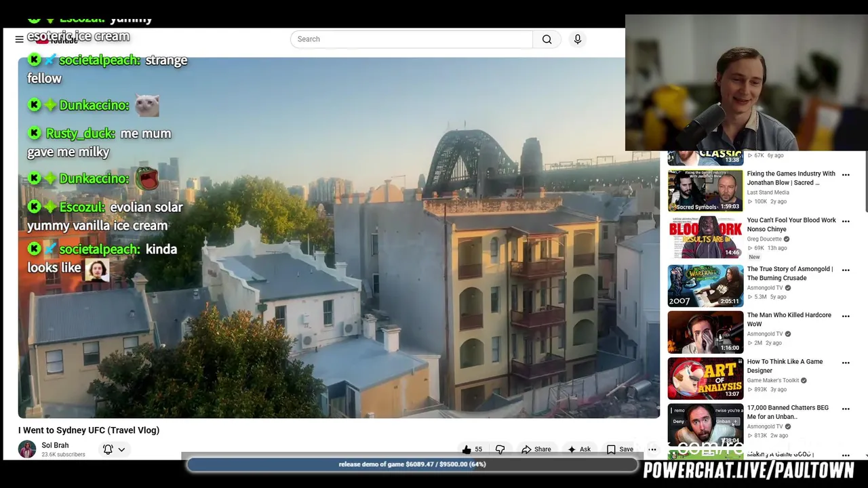The width and height of the screenshot is (868, 488).
Task: Open options for You Can't Fool Your Blood Work
Action: pyautogui.click(x=846, y=222)
